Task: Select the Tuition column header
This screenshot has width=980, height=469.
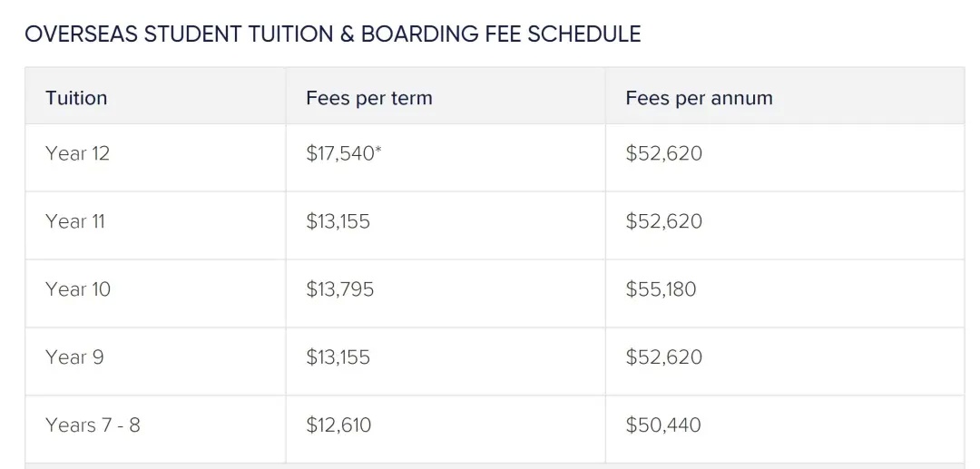Action: pos(76,98)
